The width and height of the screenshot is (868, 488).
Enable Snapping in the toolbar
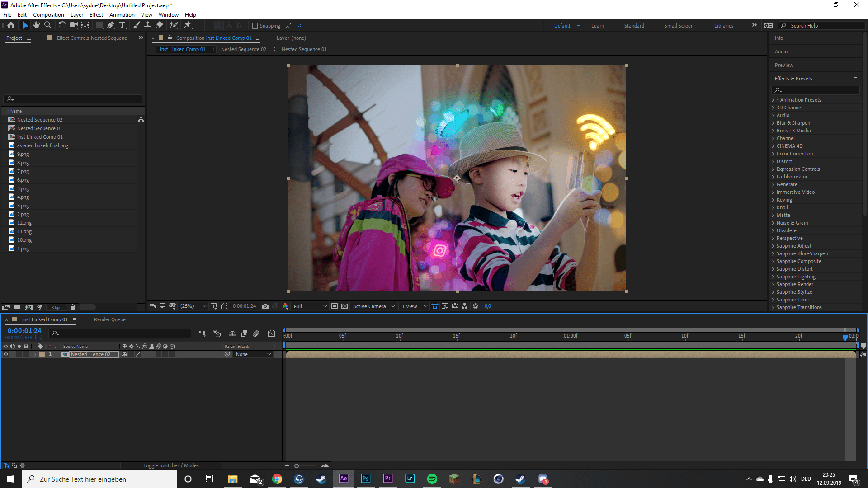point(256,26)
